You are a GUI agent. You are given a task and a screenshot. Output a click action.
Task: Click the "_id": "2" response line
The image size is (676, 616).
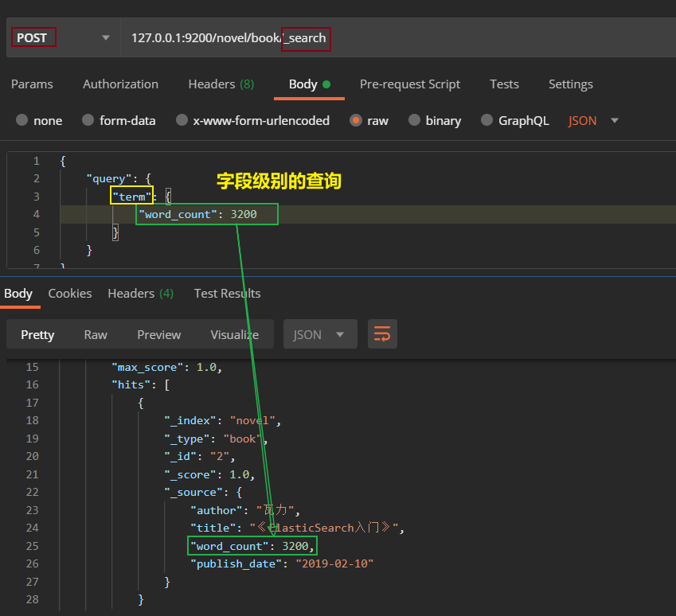coord(200,456)
